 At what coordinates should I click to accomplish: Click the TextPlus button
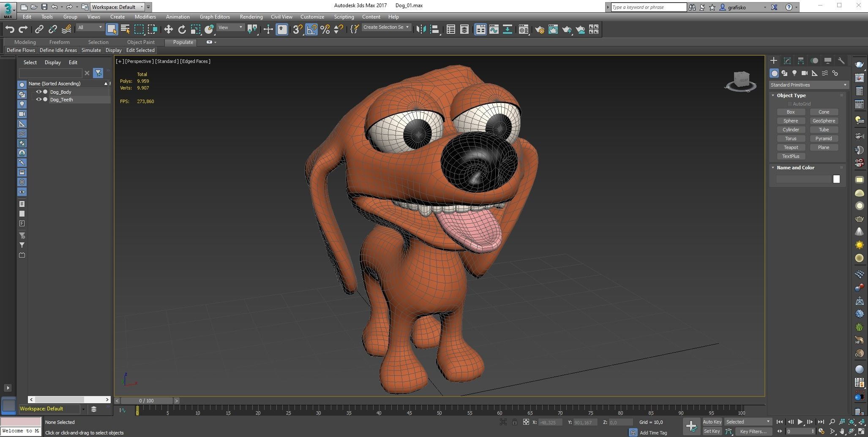coord(791,156)
